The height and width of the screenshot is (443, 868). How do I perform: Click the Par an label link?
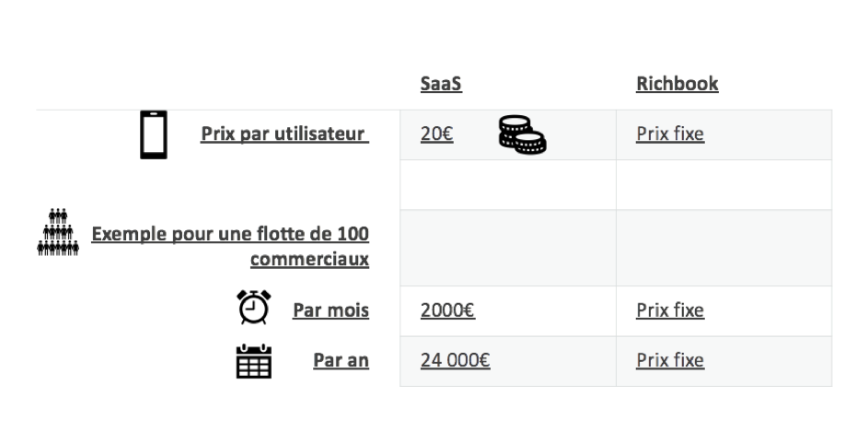(x=341, y=360)
